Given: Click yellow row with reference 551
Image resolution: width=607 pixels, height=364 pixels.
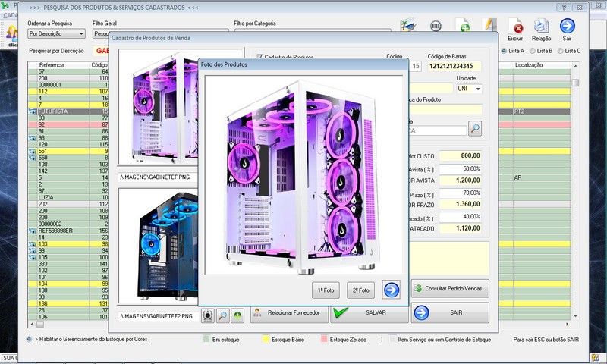Looking at the screenshot, I should [68, 151].
